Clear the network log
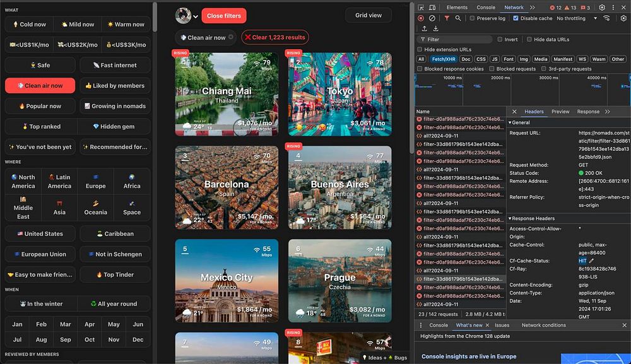This screenshot has width=631, height=364. point(432,18)
